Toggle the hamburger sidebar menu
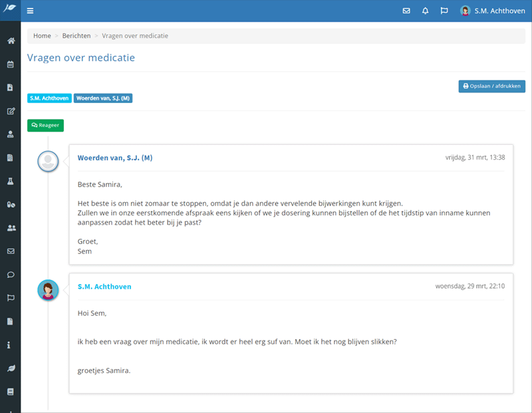Viewport: 532px width, 413px height. [31, 11]
